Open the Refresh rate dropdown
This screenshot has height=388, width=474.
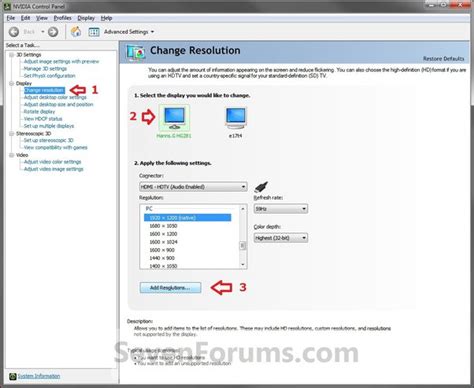280,209
